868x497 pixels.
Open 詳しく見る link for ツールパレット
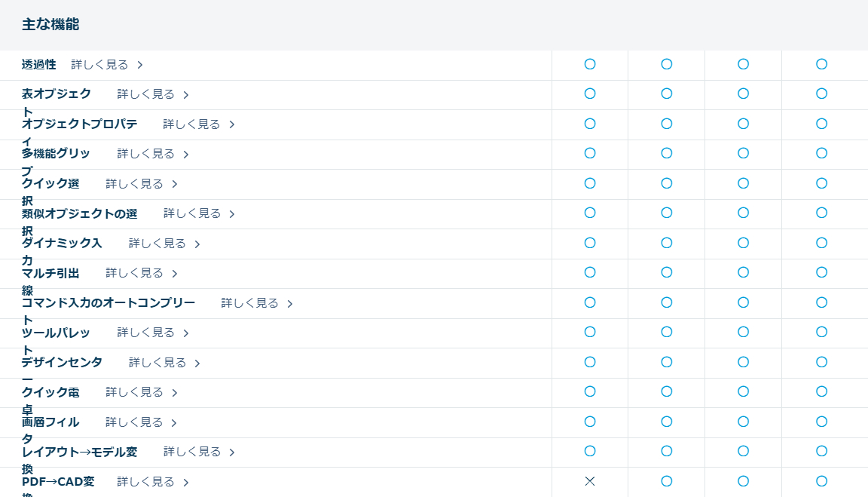pos(146,333)
